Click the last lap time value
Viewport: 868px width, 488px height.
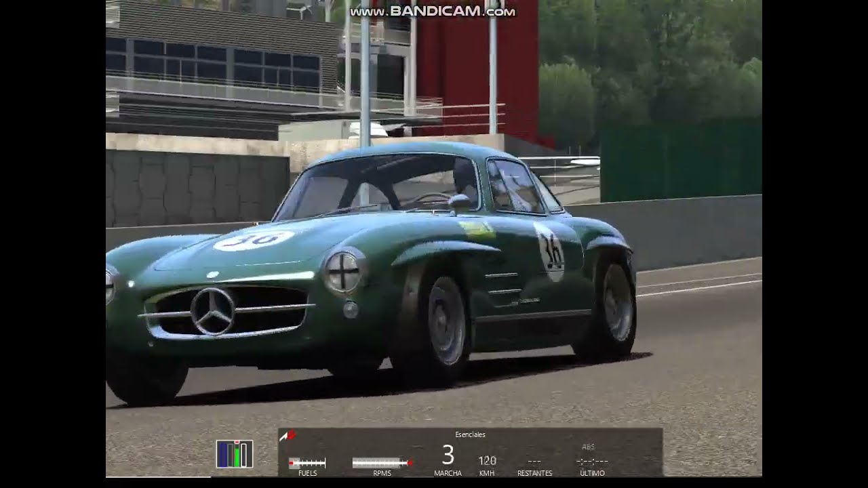coord(592,461)
